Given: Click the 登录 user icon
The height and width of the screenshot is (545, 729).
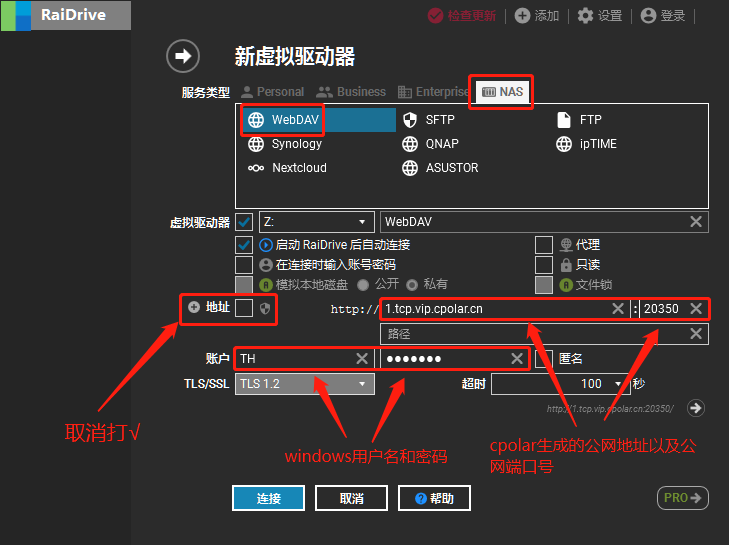Looking at the screenshot, I should [x=648, y=15].
